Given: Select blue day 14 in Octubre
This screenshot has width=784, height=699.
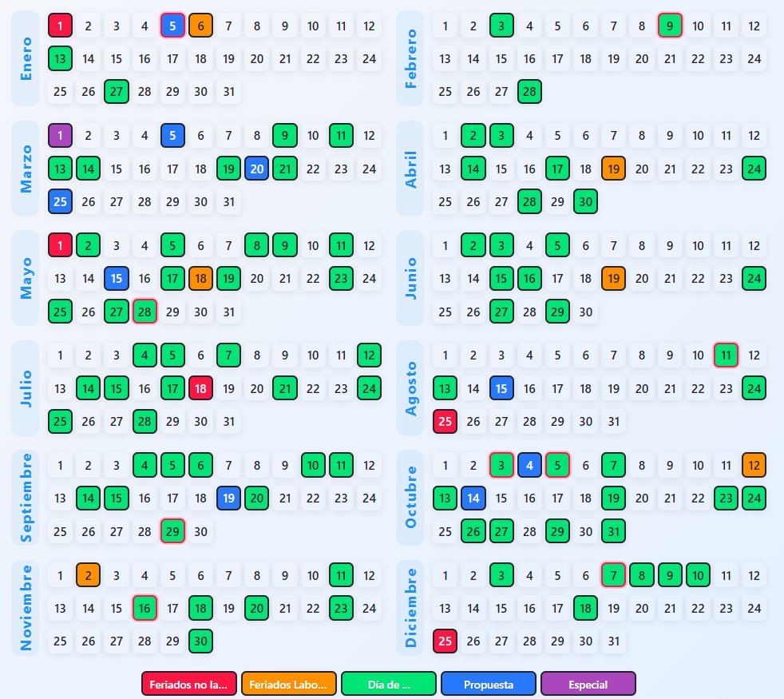Looking at the screenshot, I should click(x=473, y=498).
